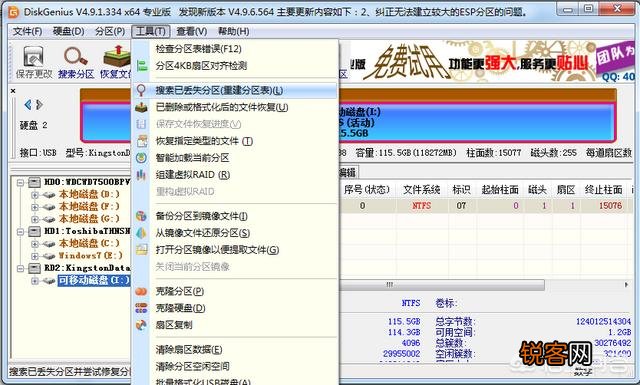Go to next disk with right arrow
The width and height of the screenshot is (640, 385).
[39, 105]
